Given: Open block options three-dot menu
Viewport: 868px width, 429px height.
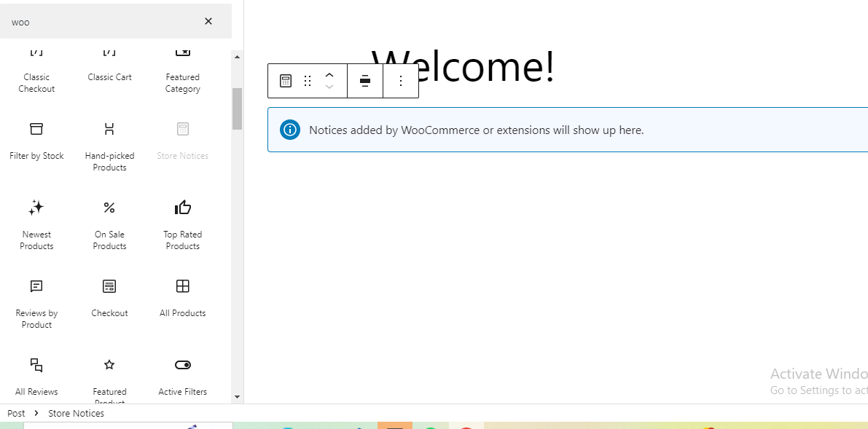Looking at the screenshot, I should pos(400,81).
